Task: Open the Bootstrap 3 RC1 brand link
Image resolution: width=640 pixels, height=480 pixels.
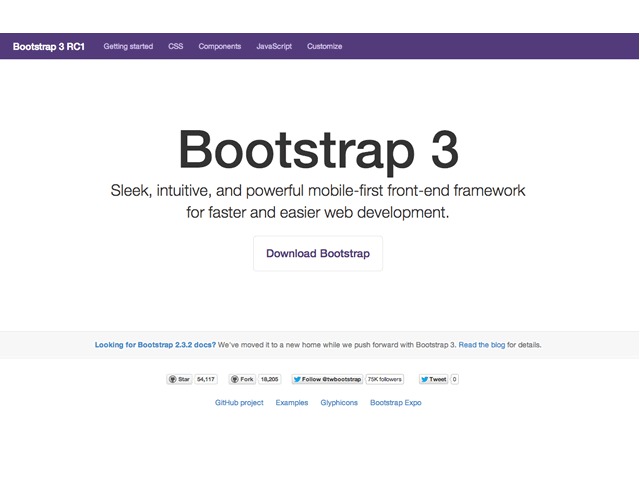Action: pyautogui.click(x=49, y=47)
